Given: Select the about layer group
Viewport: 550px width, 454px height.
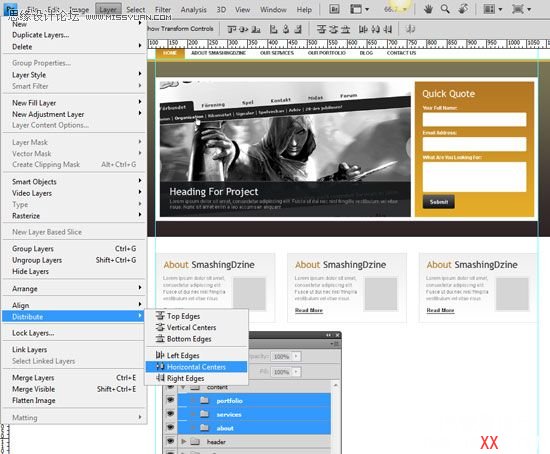Looking at the screenshot, I should click(x=254, y=428).
